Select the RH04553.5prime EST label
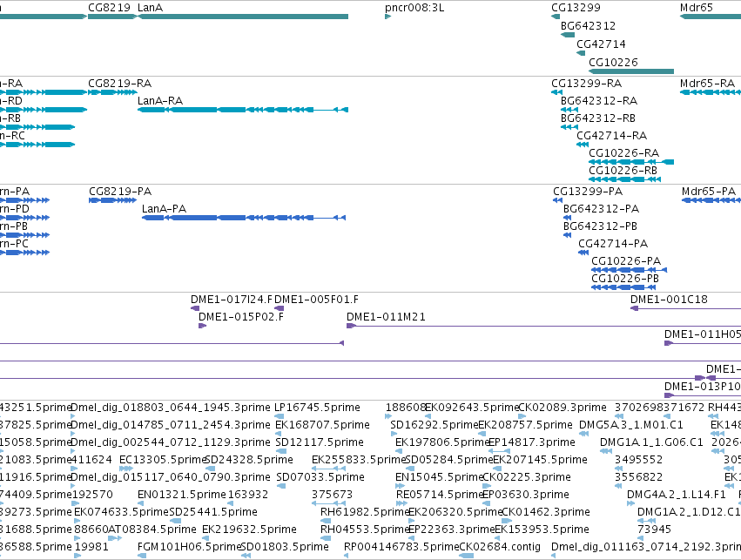 364,530
